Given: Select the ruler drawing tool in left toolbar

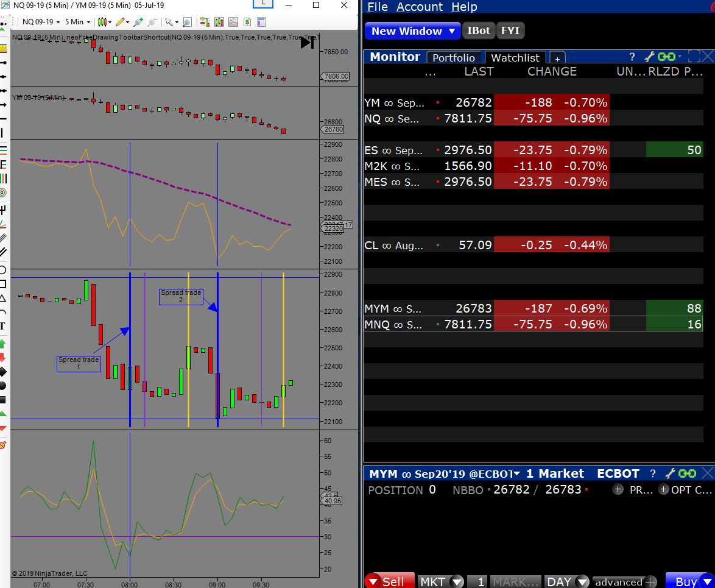Looking at the screenshot, I should (3, 48).
